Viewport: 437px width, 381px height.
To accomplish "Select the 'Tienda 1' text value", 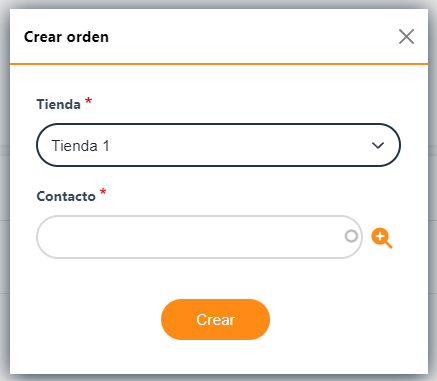I will 80,146.
